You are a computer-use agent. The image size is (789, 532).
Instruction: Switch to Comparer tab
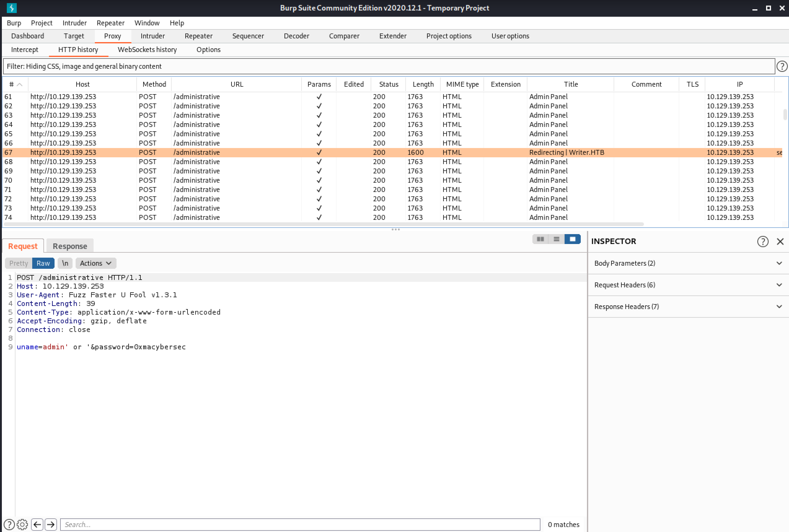(x=344, y=36)
